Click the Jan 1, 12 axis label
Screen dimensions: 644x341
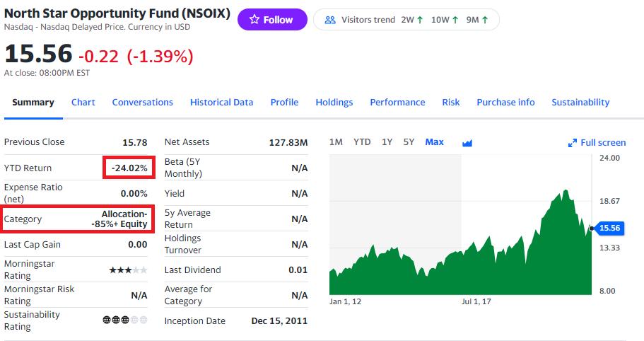tap(346, 301)
